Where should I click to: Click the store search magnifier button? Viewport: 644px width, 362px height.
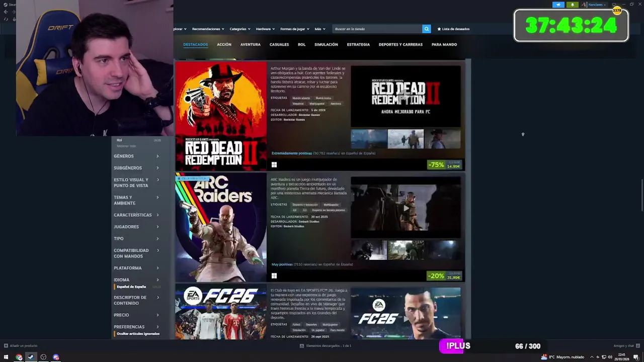click(427, 29)
